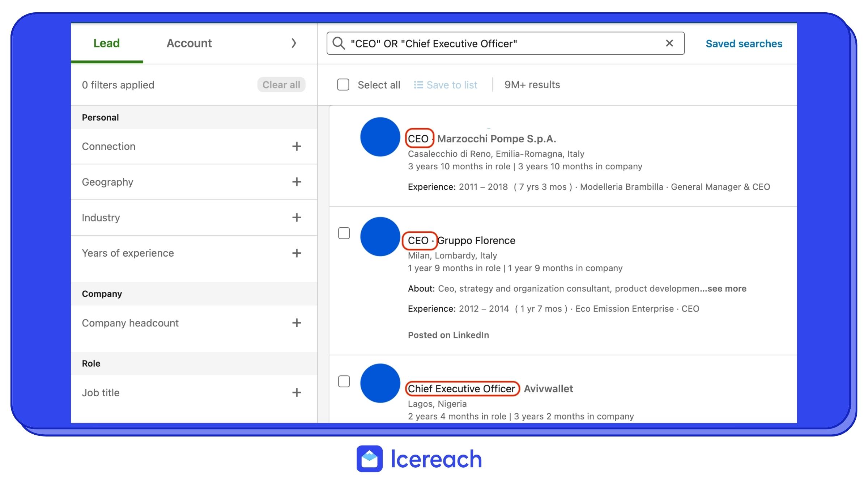
Task: Expand the Company headcount filter
Action: [297, 323]
